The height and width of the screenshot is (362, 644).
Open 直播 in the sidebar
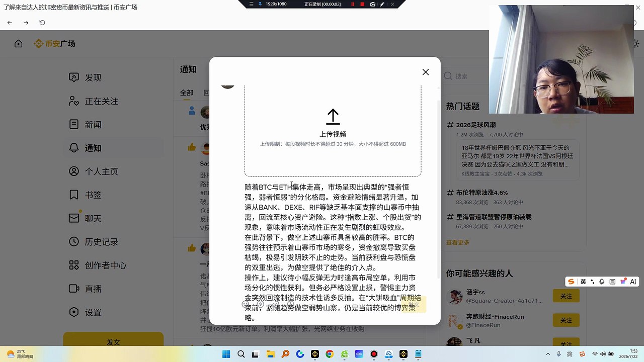(x=93, y=289)
